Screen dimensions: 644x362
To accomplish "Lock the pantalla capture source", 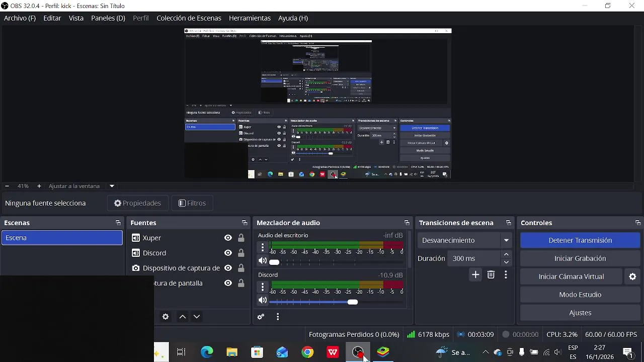I will click(x=241, y=283).
